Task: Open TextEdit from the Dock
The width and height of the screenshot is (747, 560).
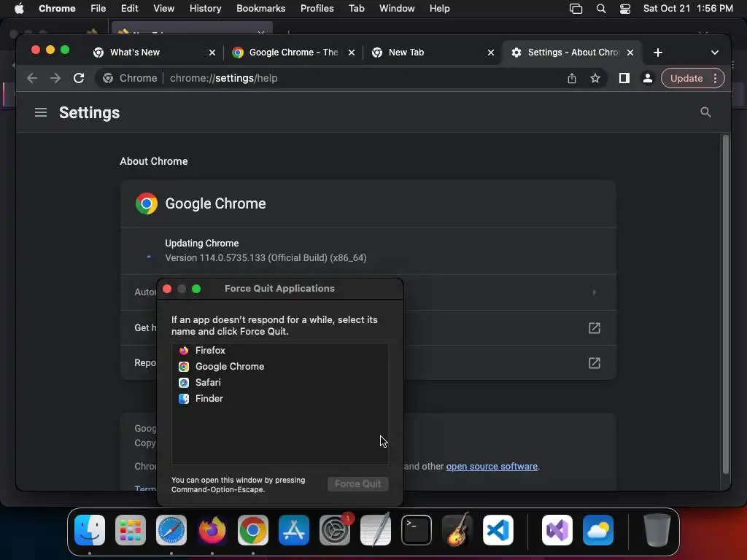Action: click(376, 530)
